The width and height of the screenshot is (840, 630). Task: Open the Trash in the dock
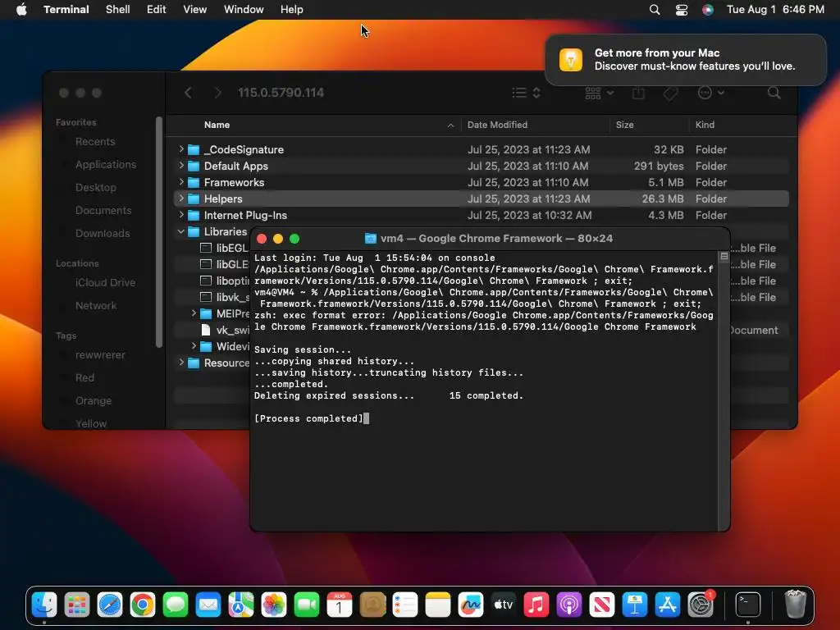tap(795, 605)
